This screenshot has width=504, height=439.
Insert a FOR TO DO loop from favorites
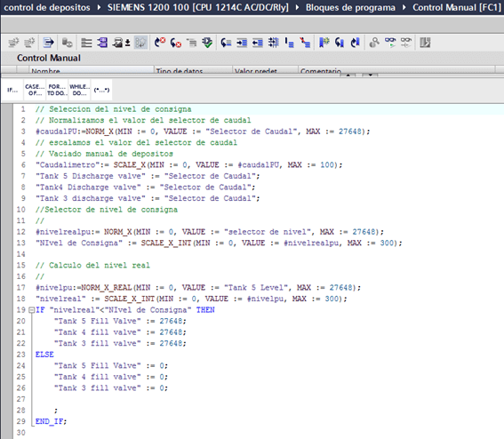(57, 90)
